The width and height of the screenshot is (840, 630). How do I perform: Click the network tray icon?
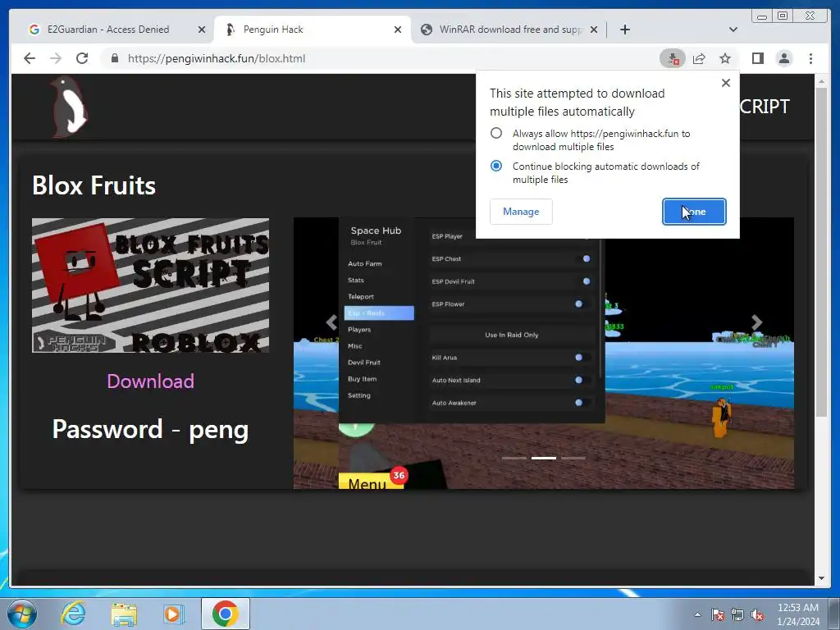[x=737, y=614]
